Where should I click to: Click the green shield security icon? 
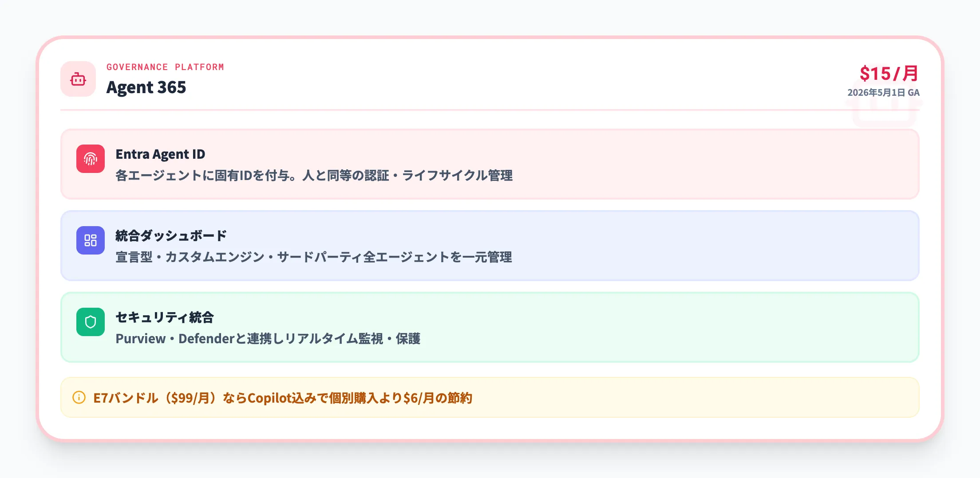point(91,322)
